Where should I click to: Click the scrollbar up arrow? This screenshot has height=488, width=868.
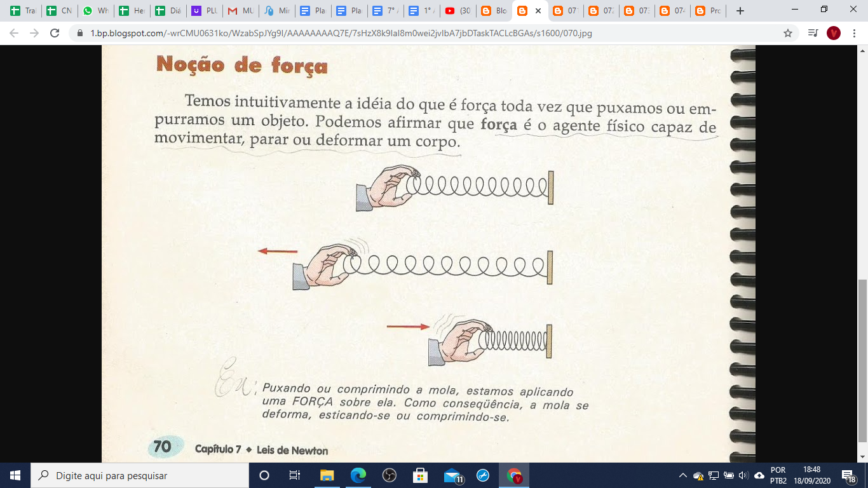[x=862, y=50]
